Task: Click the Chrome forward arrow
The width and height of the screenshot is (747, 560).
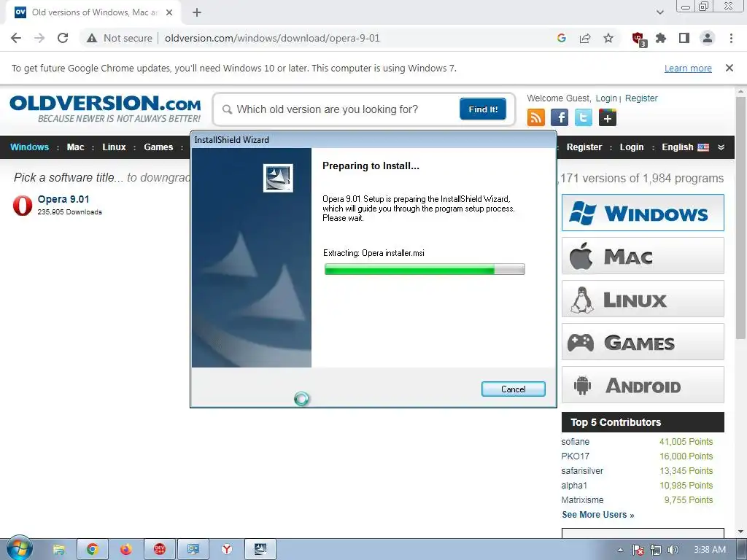Action: click(39, 38)
